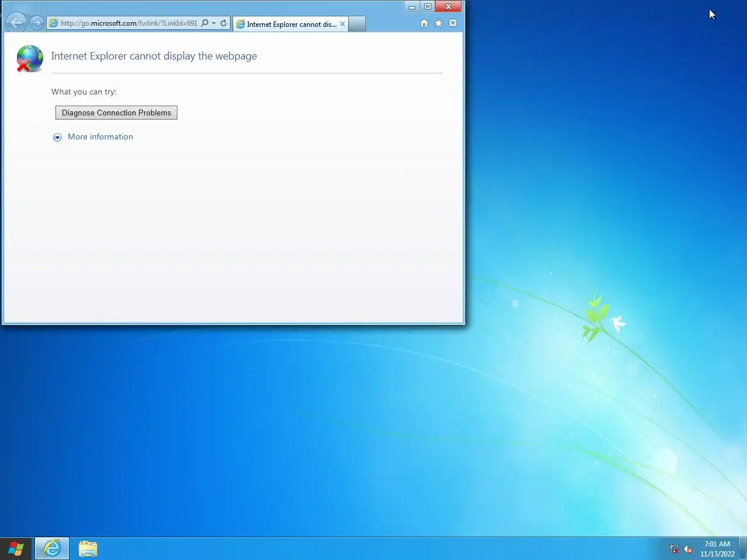
Task: Select the go.microsoft.com URL field
Action: point(129,23)
